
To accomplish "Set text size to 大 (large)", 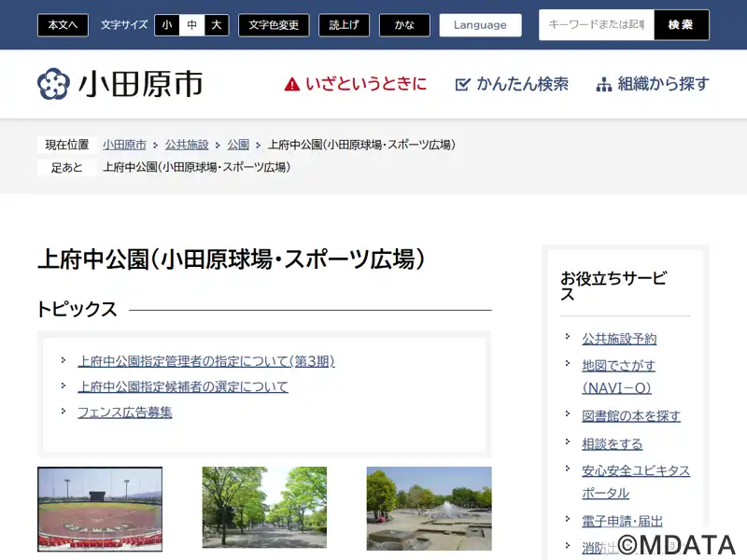I will pyautogui.click(x=217, y=25).
